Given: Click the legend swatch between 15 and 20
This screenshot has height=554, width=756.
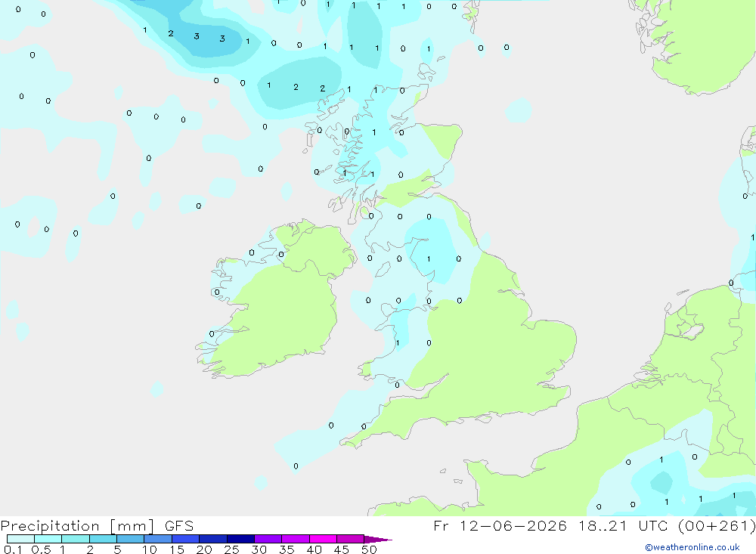Looking at the screenshot, I should pyautogui.click(x=185, y=539).
